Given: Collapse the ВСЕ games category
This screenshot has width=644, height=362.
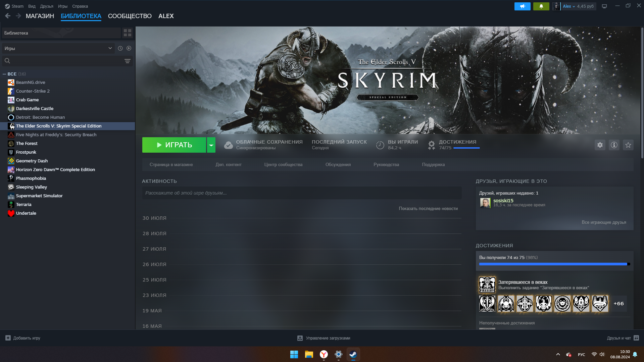Looking at the screenshot, I should coord(4,74).
